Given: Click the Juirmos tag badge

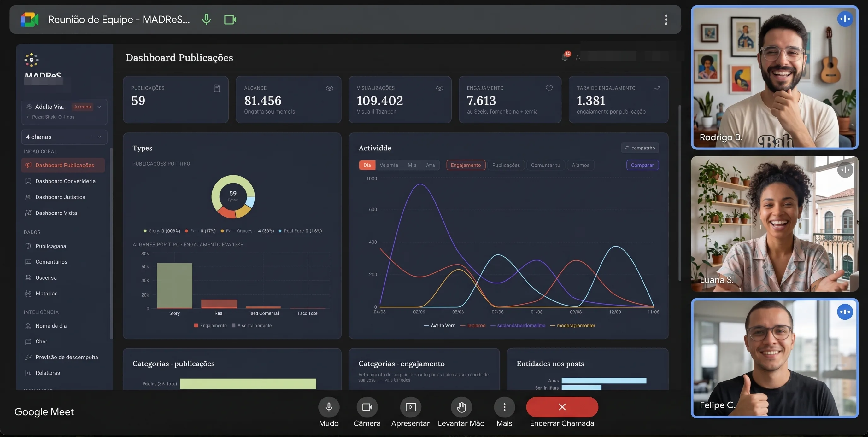Looking at the screenshot, I should [82, 107].
